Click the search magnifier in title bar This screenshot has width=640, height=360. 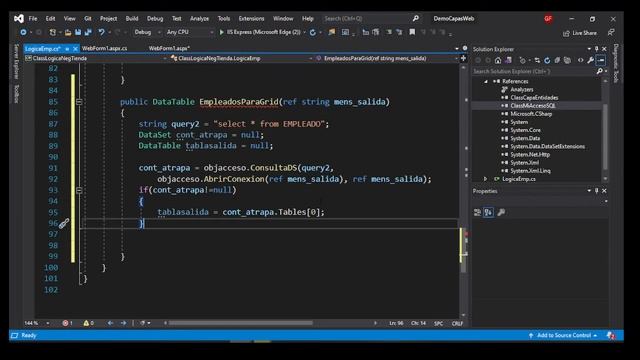pyautogui.click(x=416, y=18)
